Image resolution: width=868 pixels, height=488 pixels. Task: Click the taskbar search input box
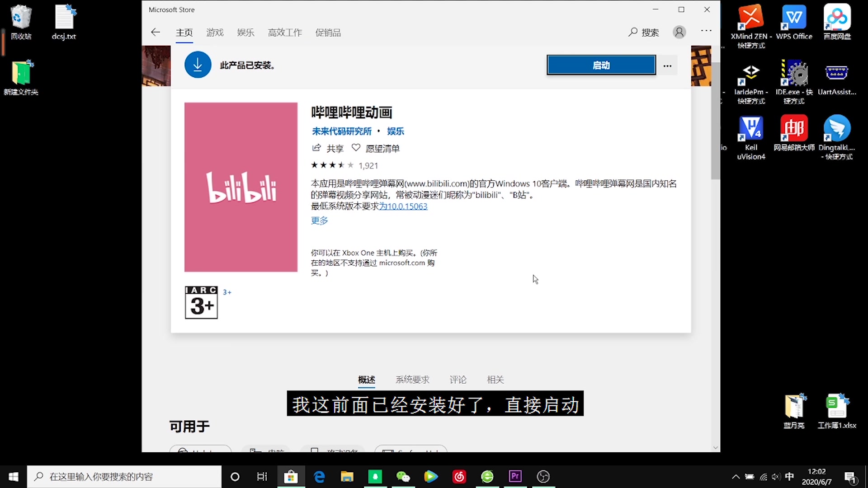point(124,477)
